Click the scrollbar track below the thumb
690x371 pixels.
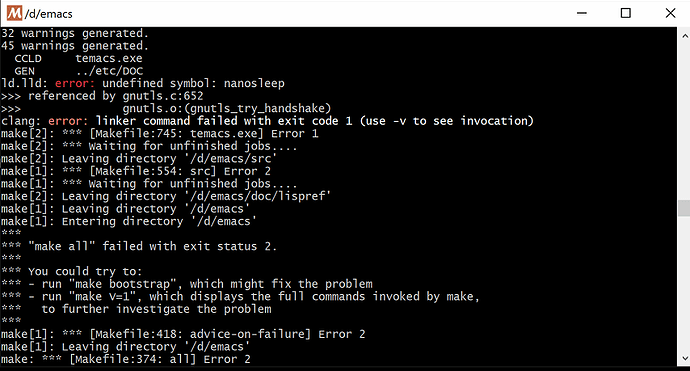(x=684, y=283)
